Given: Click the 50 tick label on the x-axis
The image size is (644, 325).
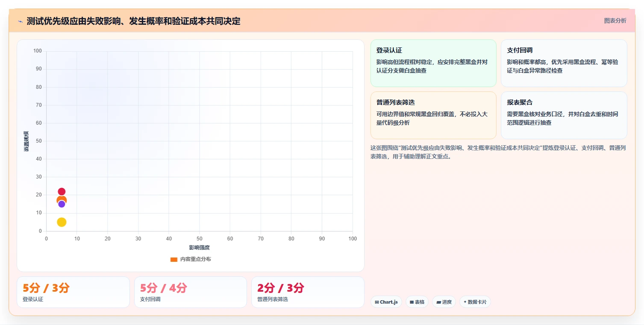Looking at the screenshot, I should click(200, 239).
